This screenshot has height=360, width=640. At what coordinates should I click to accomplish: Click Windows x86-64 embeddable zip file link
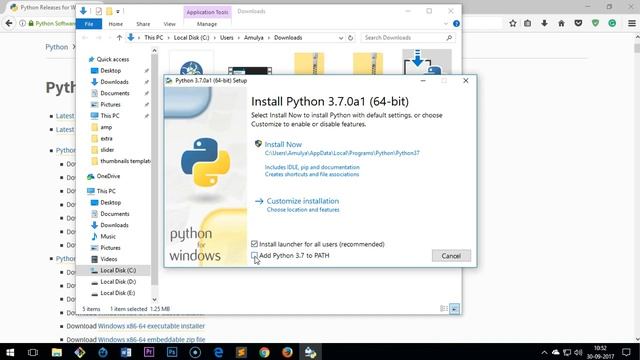[151, 339]
